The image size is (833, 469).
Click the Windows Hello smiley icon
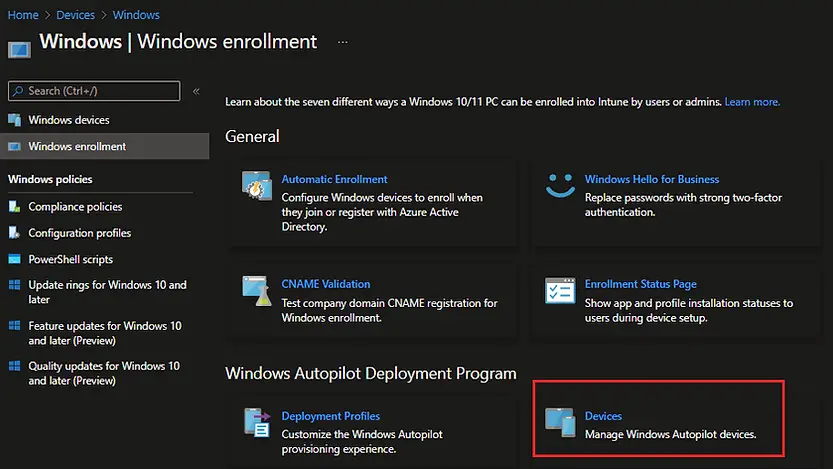[x=560, y=185]
